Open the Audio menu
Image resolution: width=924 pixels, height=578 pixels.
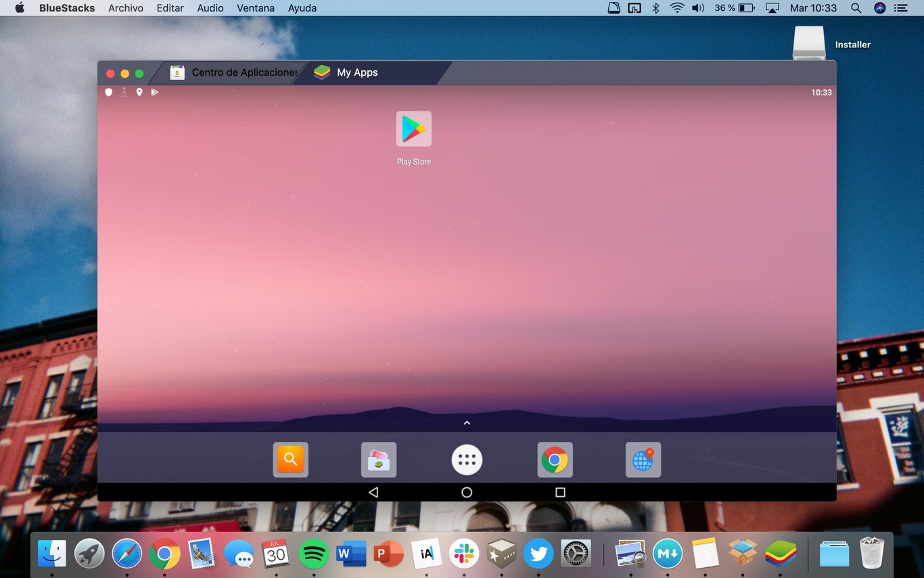210,8
